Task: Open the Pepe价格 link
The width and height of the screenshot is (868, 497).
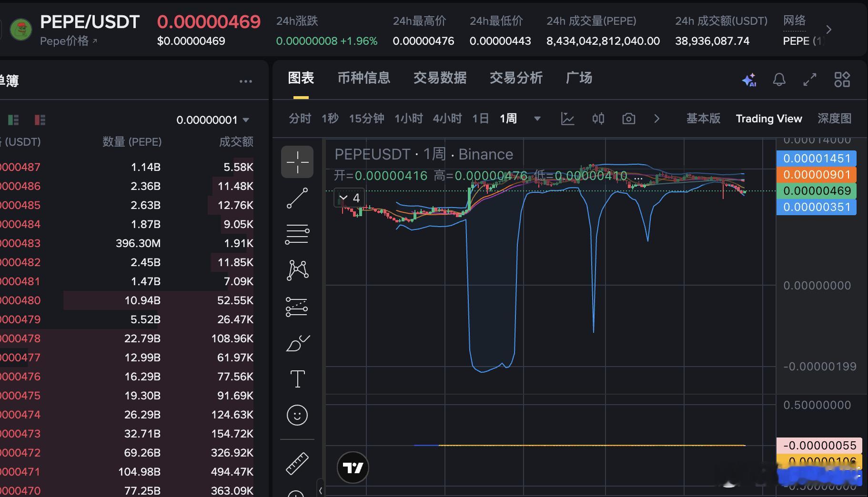Action: tap(69, 41)
